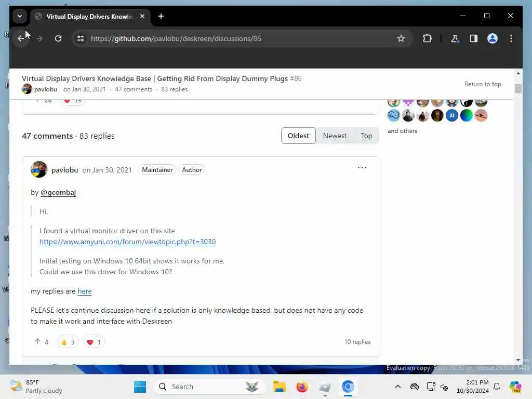Click the taskbar Search box
Viewport: 532px width, 399px height.
210,387
